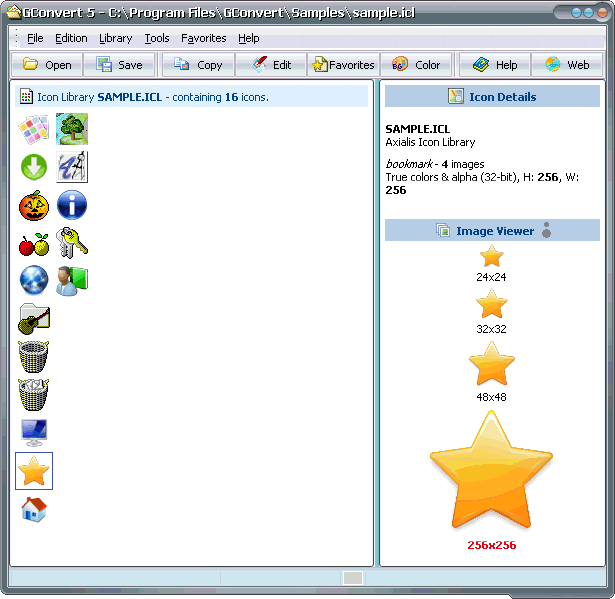Open the Tools menu
Image resolution: width=615 pixels, height=599 pixels.
click(157, 38)
